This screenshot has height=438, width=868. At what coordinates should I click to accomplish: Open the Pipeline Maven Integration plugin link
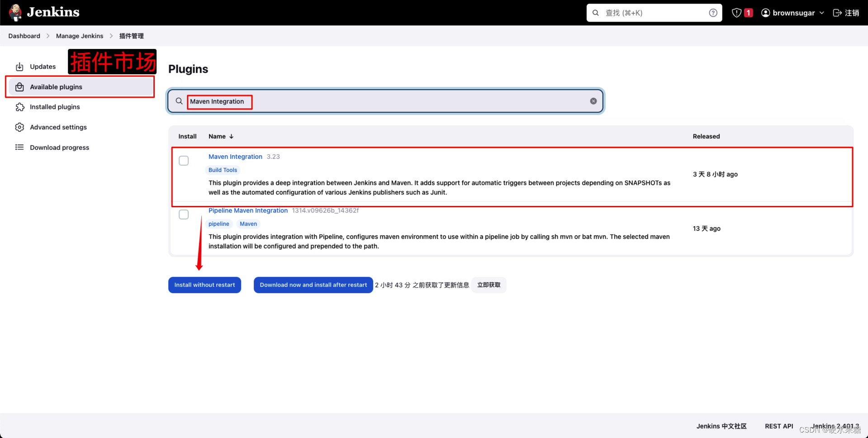(x=248, y=210)
